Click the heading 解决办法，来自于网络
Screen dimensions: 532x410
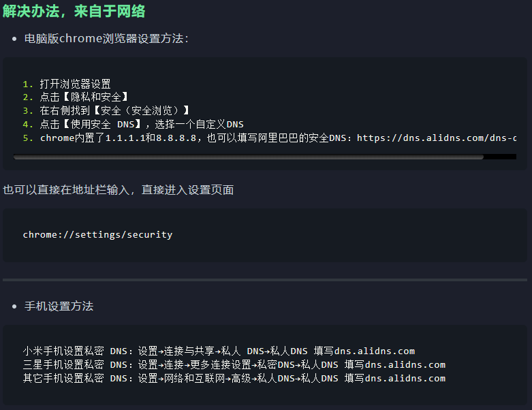[x=74, y=12]
